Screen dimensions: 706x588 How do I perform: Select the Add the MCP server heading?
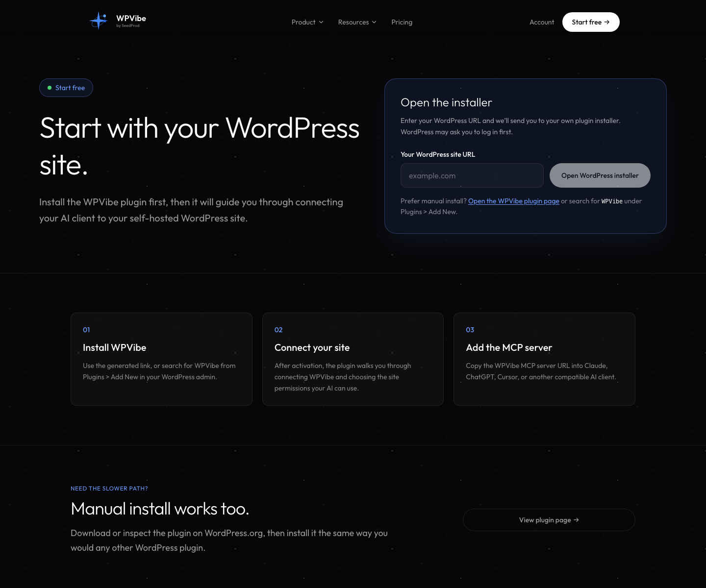point(509,347)
